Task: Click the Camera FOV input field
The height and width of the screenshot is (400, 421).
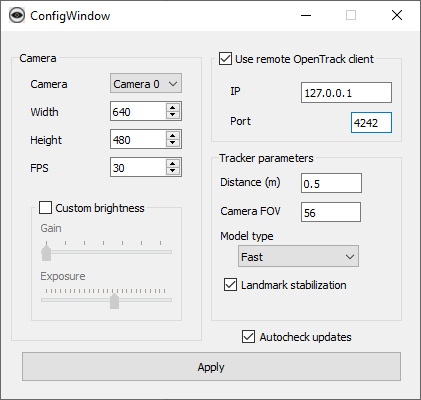Action: pyautogui.click(x=331, y=212)
